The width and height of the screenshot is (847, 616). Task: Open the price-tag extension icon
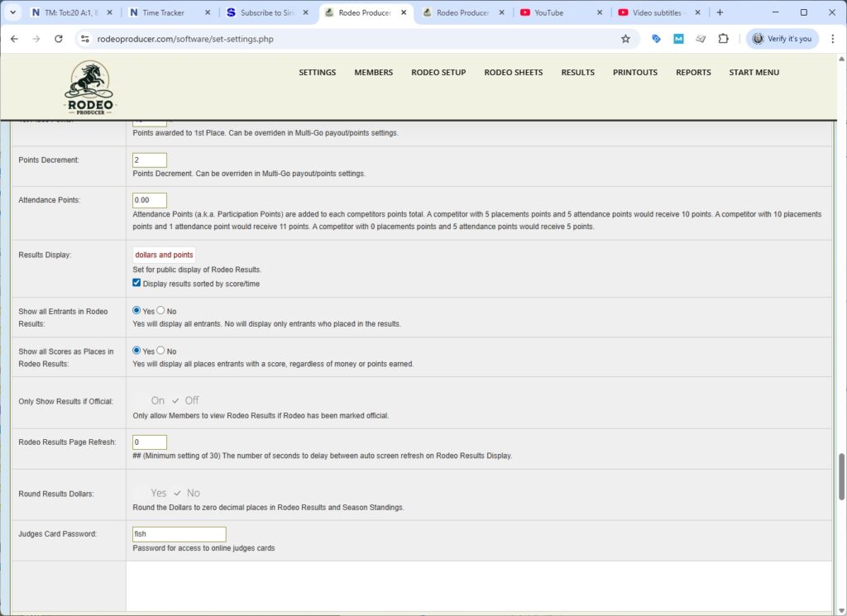(x=655, y=38)
